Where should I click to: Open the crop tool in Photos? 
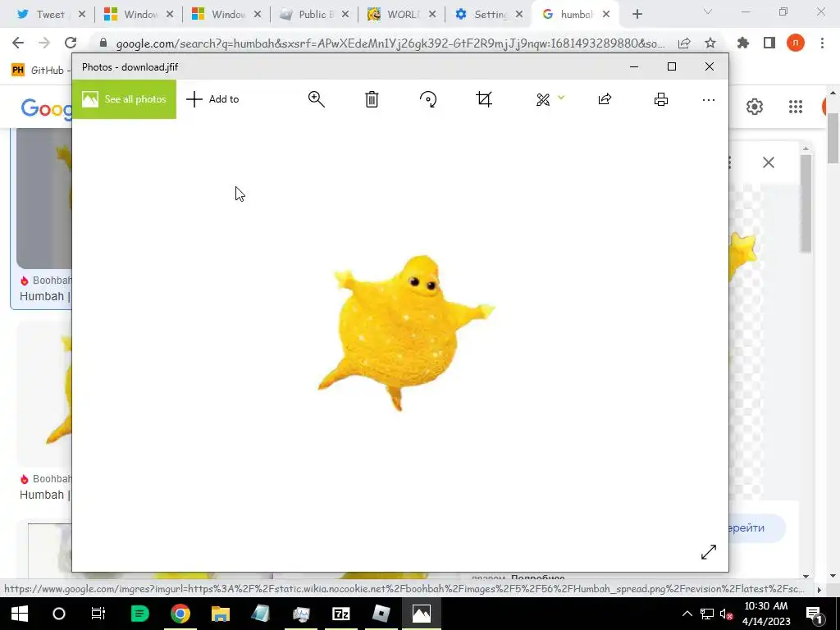pos(484,99)
